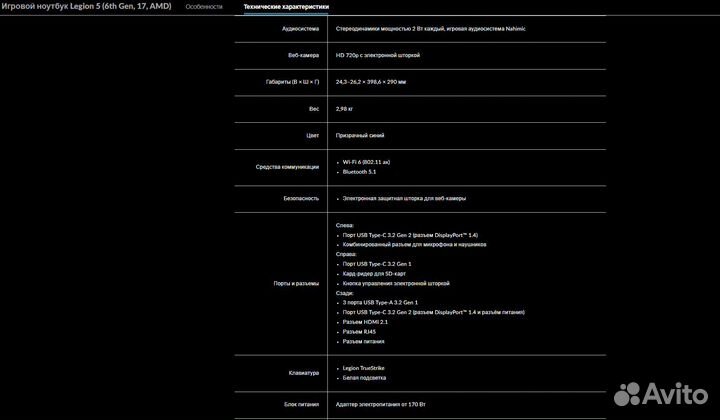Image resolution: width=720 pixels, height=420 pixels.
Task: Click the 2,98 кг weight value
Action: (x=344, y=109)
